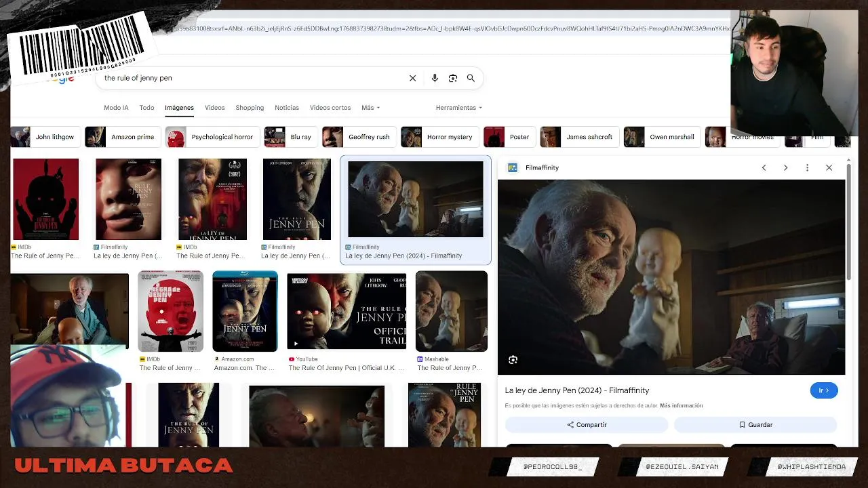Go to next image in preview panel
This screenshot has width=868, height=488.
(x=785, y=167)
